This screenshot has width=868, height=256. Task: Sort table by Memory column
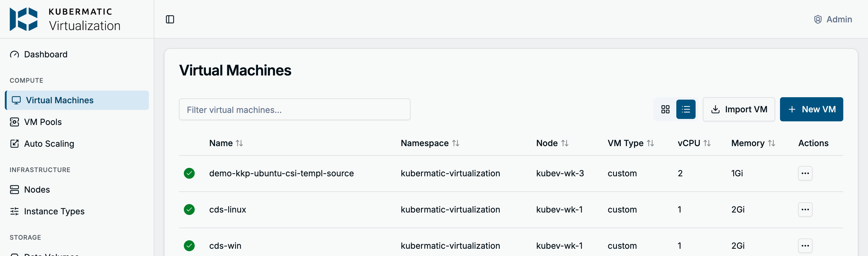pyautogui.click(x=753, y=143)
